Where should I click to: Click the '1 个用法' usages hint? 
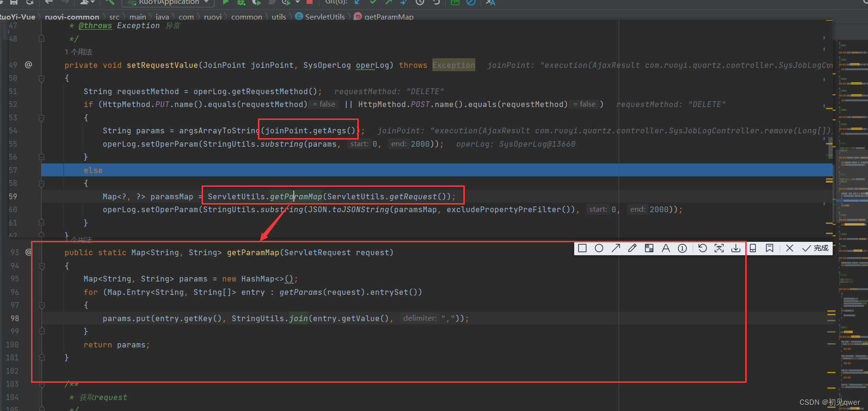tap(78, 52)
